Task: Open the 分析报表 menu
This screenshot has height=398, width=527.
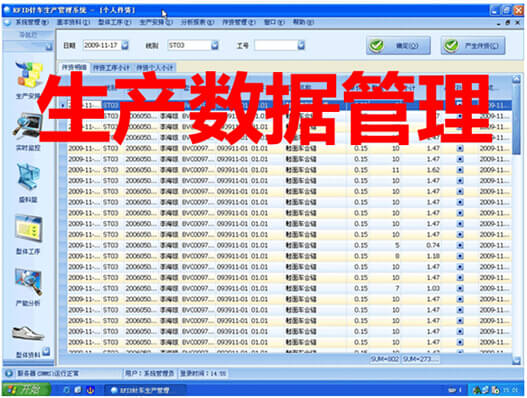Action: [197, 23]
